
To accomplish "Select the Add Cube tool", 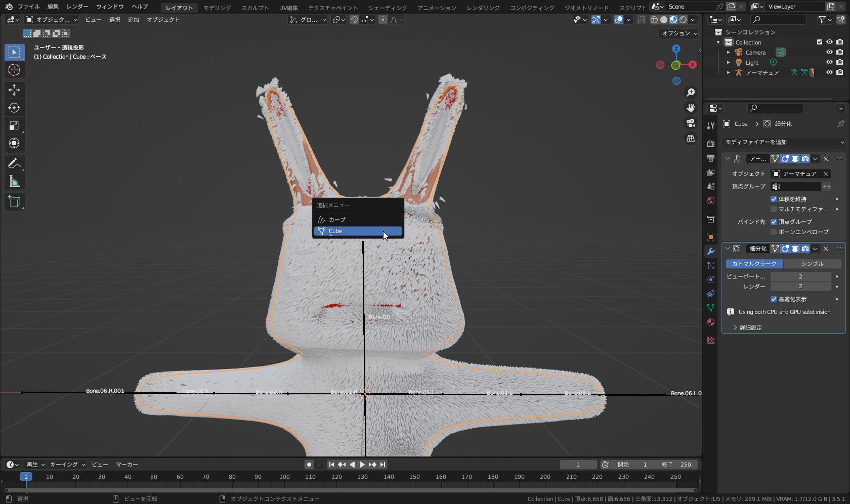I will pyautogui.click(x=14, y=201).
